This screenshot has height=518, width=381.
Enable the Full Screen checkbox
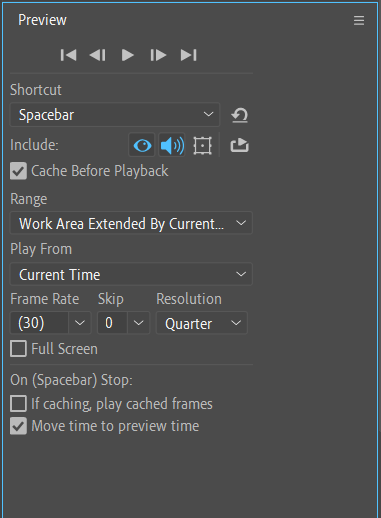pyautogui.click(x=18, y=349)
